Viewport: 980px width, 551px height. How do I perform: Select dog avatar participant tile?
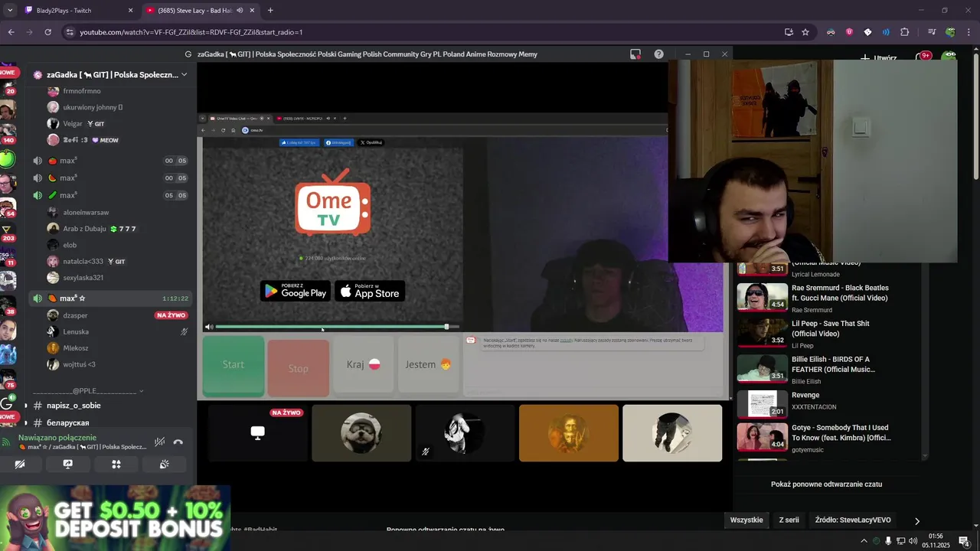tap(361, 433)
